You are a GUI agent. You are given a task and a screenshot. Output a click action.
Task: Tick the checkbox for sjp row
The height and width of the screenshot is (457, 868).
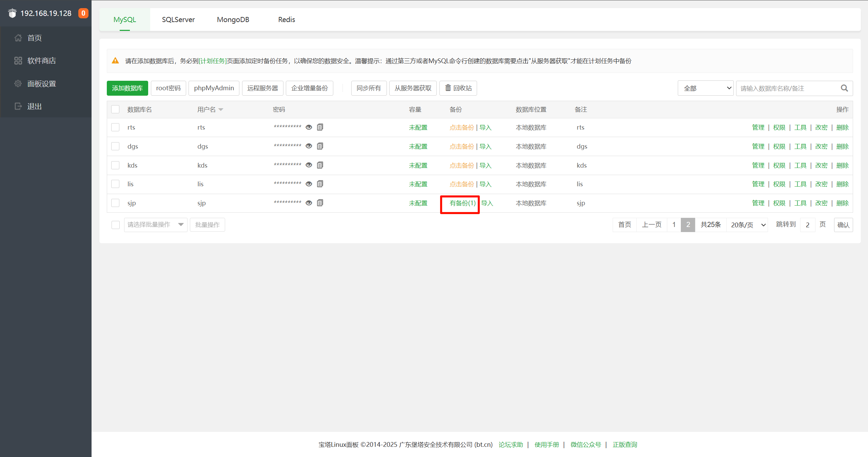tap(115, 203)
